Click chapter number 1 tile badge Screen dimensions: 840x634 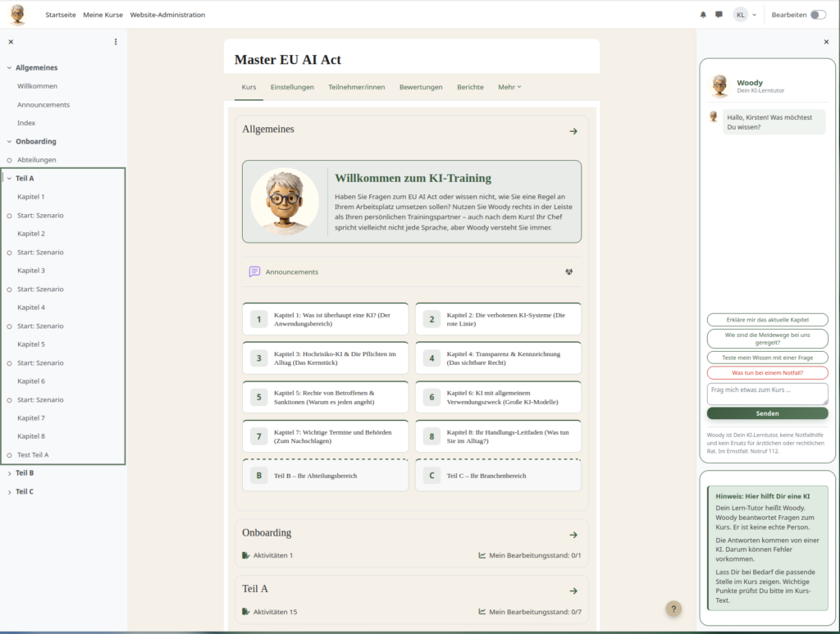pos(258,320)
